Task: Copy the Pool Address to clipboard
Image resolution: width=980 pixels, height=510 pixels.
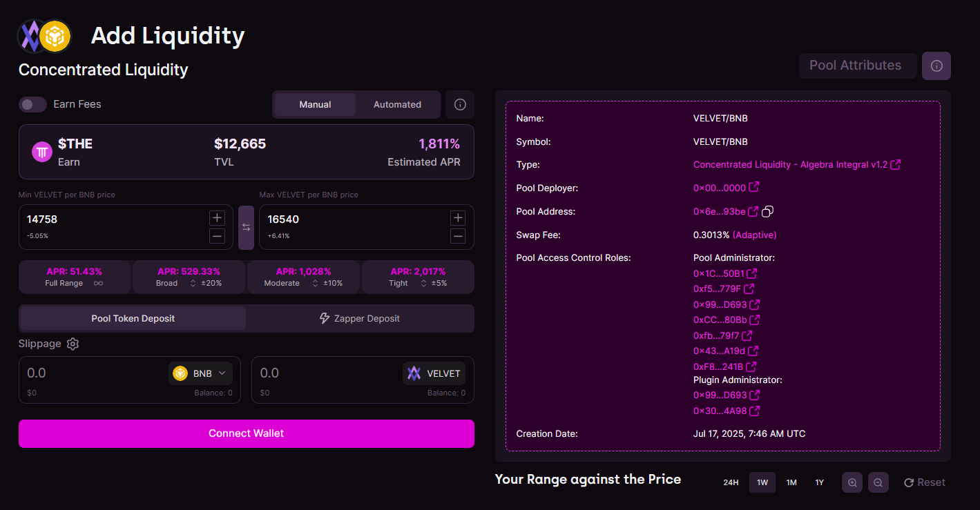Action: pyautogui.click(x=767, y=211)
